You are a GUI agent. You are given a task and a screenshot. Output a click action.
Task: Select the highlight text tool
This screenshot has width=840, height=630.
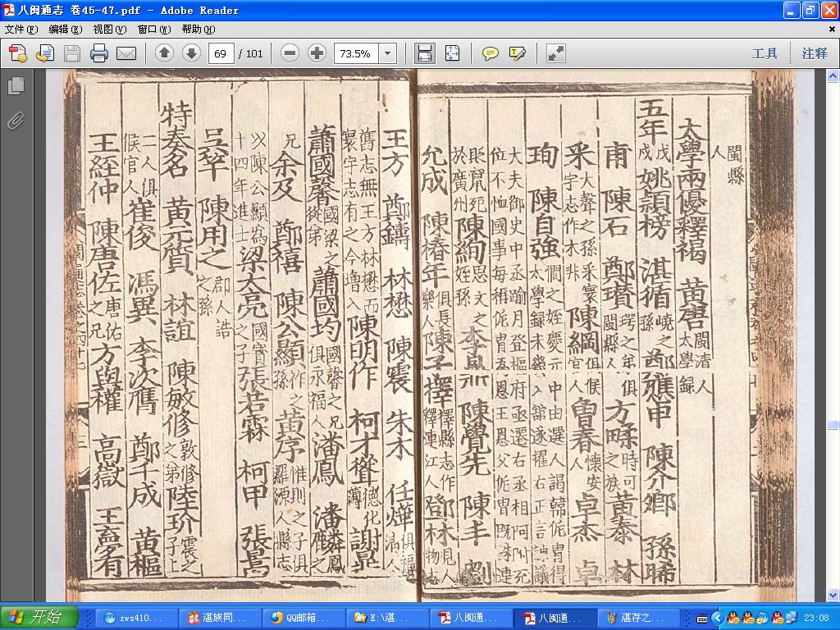[518, 53]
